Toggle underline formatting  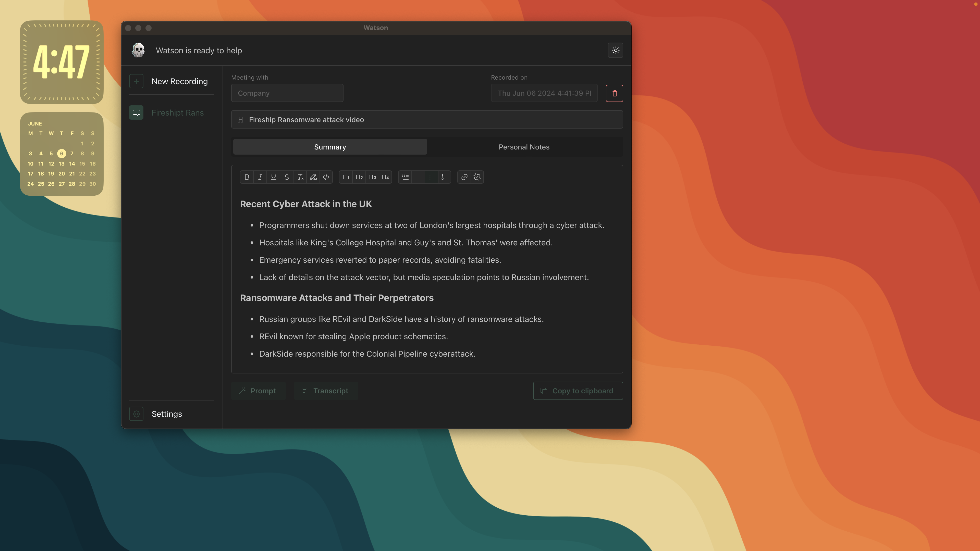point(273,177)
